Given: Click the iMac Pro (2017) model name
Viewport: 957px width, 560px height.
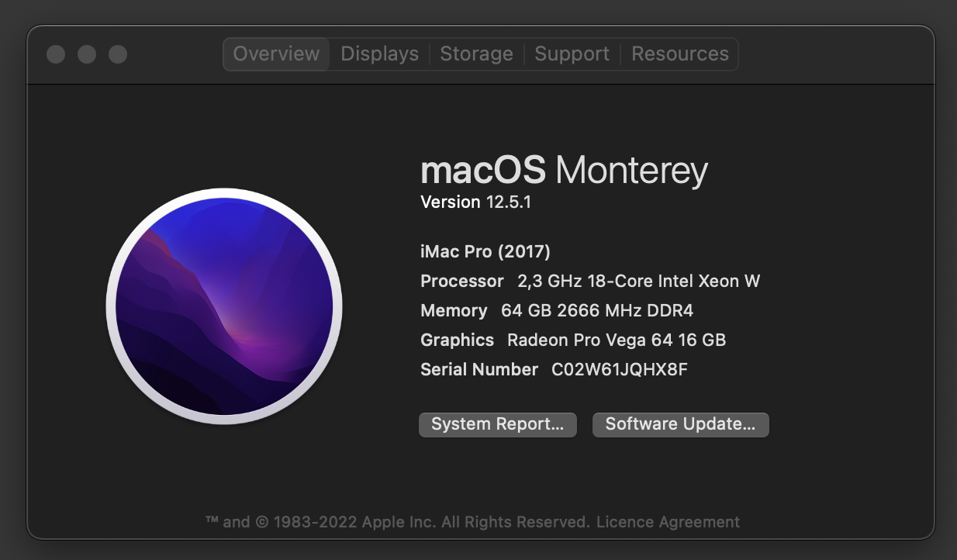Looking at the screenshot, I should click(485, 251).
